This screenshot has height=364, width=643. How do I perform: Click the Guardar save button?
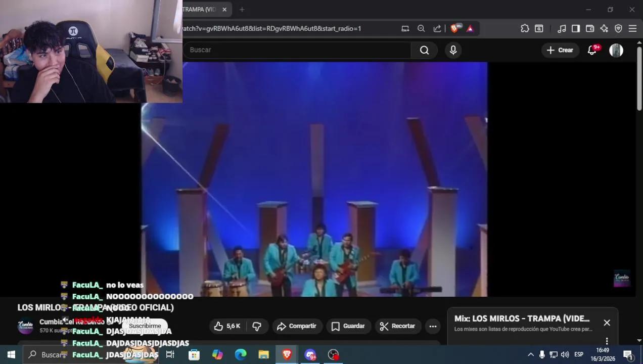[x=348, y=326]
